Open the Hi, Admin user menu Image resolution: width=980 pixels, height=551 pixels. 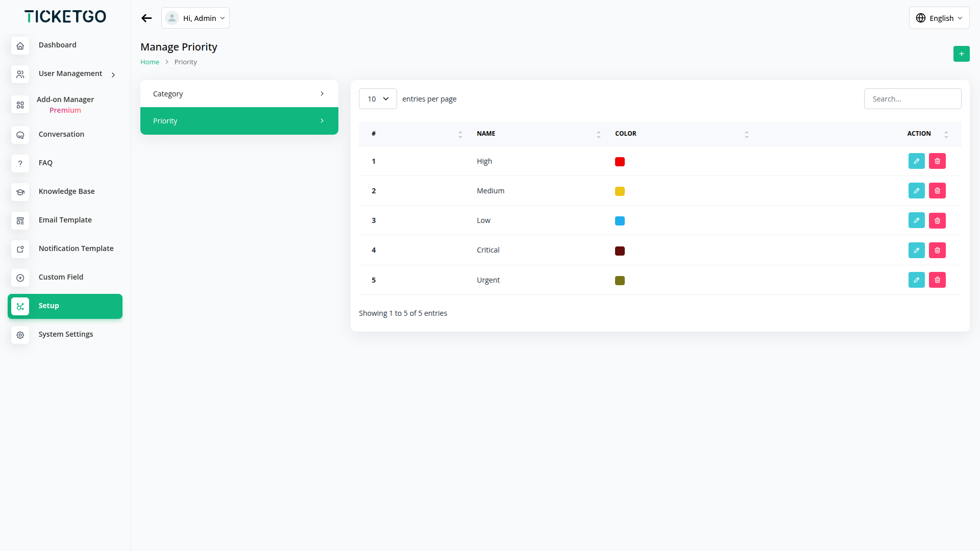(195, 18)
